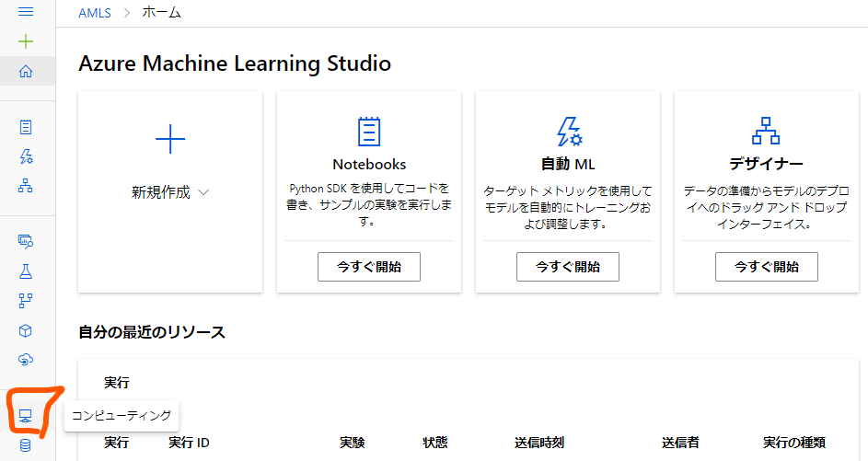Go to Home via sidebar house icon

26,72
